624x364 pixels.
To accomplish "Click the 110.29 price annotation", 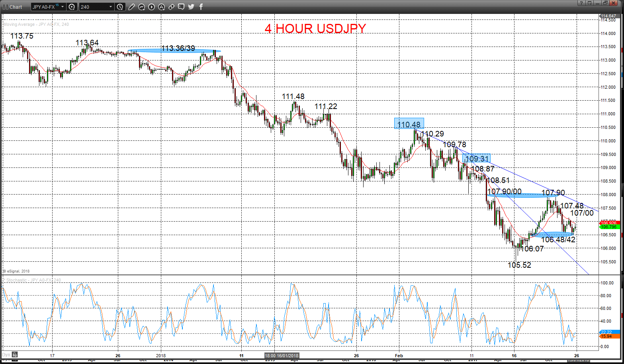I will 432,134.
